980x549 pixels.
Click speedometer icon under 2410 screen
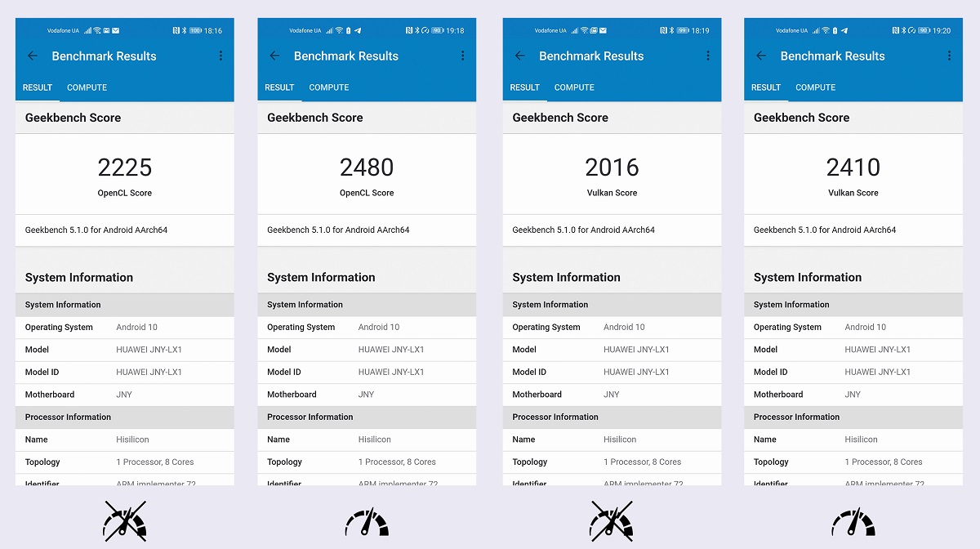(x=853, y=523)
